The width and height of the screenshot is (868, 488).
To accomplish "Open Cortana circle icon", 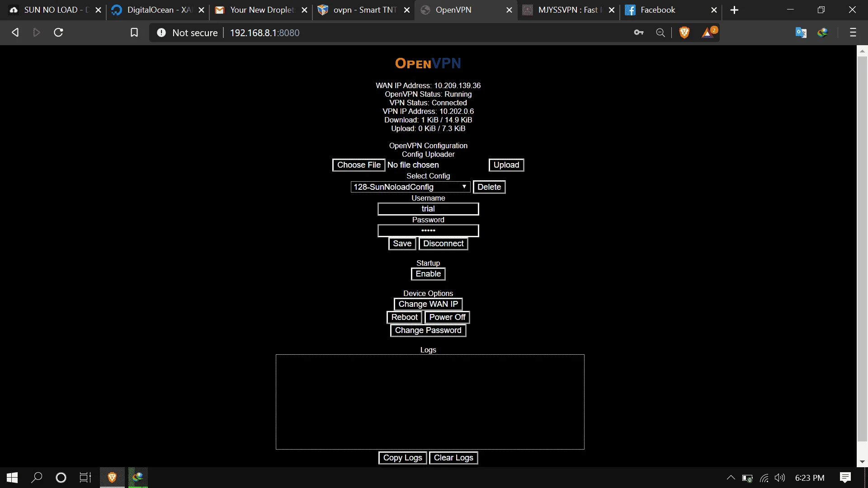I will coord(61,478).
